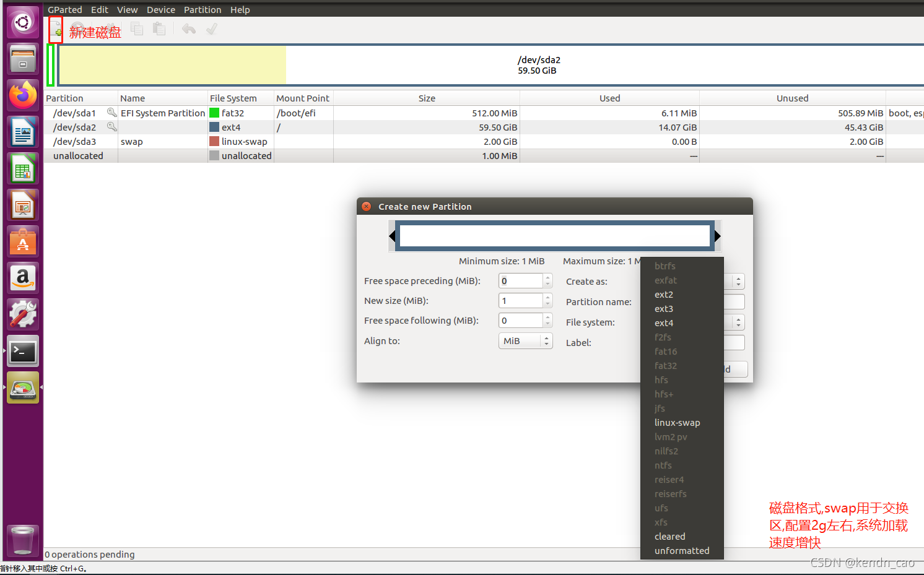Click the Size column header
924x575 pixels.
pos(427,98)
